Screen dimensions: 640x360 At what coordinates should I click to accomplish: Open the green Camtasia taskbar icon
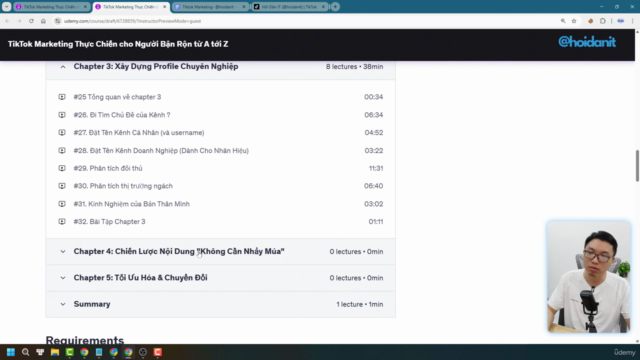tap(69, 352)
